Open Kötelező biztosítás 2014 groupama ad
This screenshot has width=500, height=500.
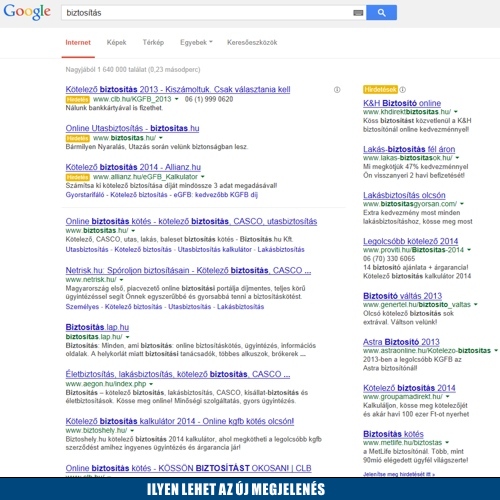point(409,388)
